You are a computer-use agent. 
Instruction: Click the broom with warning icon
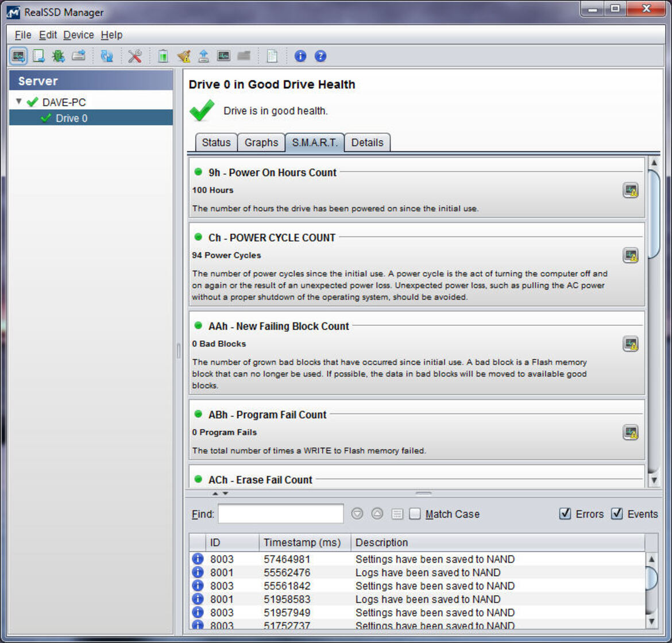coord(183,56)
